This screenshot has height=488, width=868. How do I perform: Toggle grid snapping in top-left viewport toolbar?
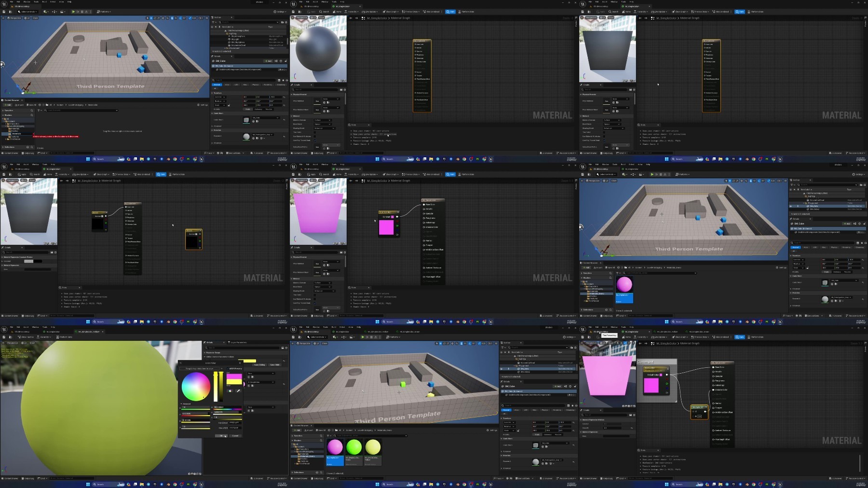172,18
